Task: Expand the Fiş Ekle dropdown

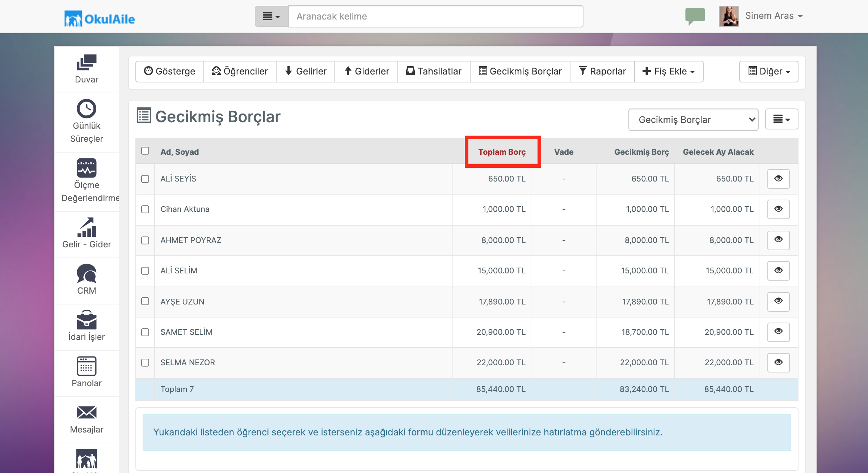Action: click(669, 71)
